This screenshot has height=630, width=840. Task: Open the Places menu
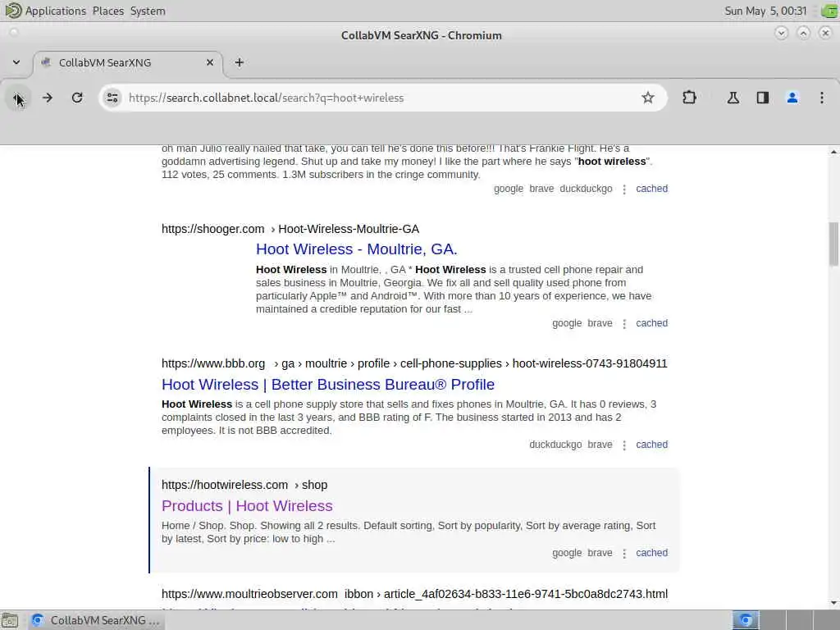[x=107, y=11]
